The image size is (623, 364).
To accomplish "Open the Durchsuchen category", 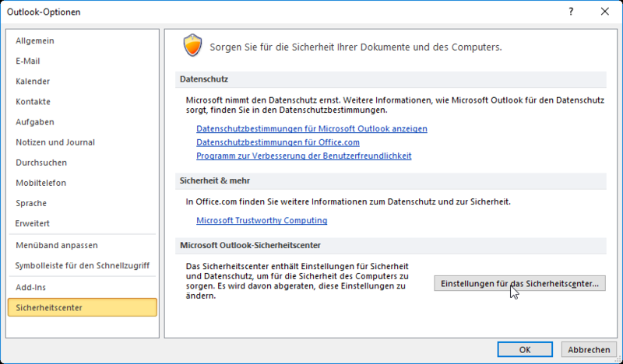I will tap(41, 163).
